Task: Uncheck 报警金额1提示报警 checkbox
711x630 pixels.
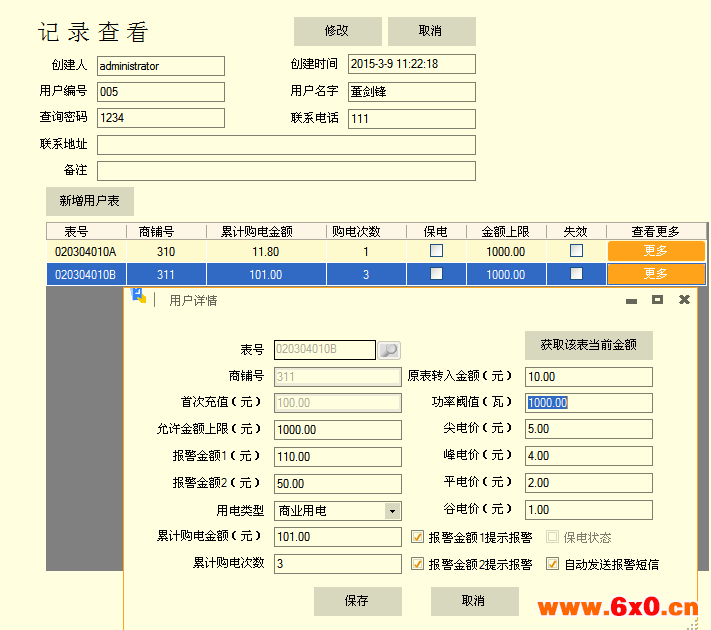Action: (x=418, y=537)
